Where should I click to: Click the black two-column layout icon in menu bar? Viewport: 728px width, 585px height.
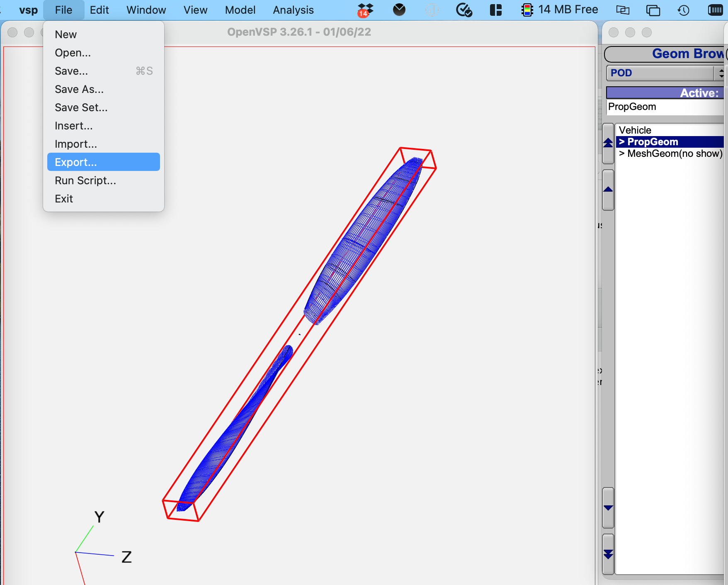tap(495, 10)
